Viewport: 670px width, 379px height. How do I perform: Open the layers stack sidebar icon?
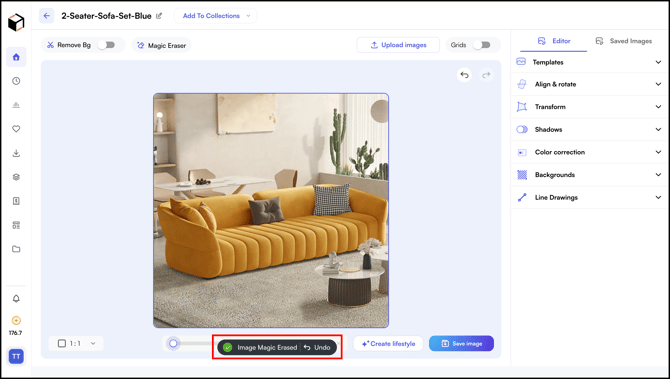coord(16,177)
